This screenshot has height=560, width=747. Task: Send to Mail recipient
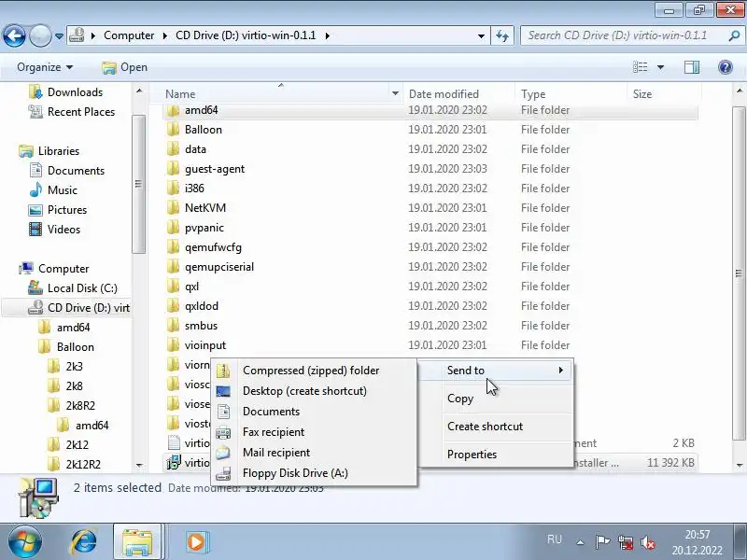314,453
